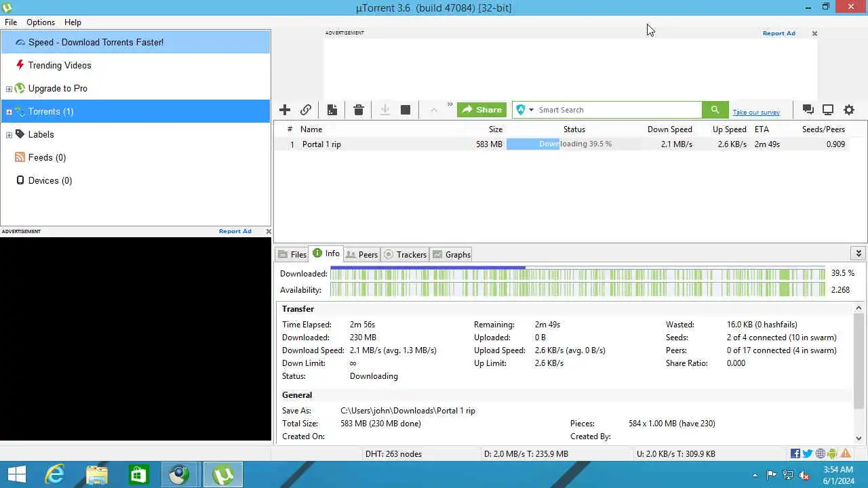Open the File menu
The image size is (868, 488).
point(11,22)
